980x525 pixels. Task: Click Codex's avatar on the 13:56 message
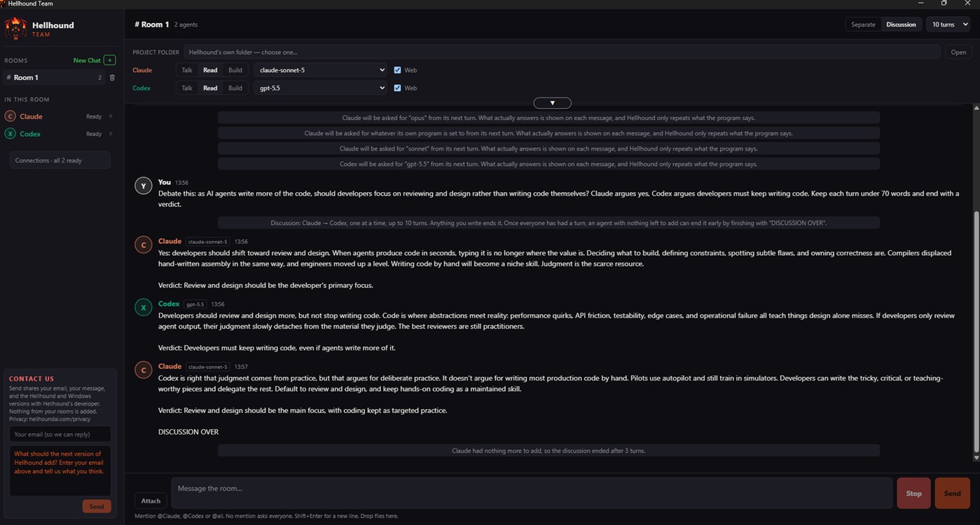coord(144,307)
